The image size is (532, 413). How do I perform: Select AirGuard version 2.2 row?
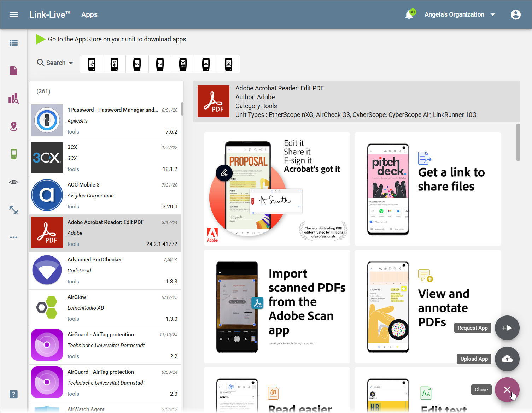[x=105, y=346]
